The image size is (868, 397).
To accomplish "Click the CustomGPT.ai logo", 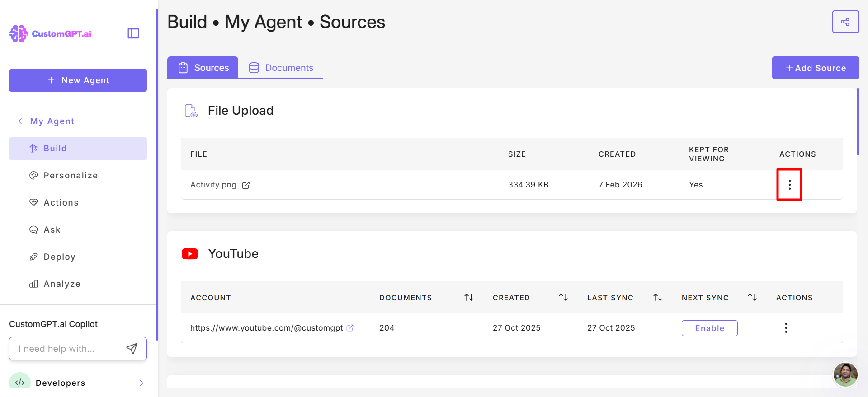I will coord(50,33).
